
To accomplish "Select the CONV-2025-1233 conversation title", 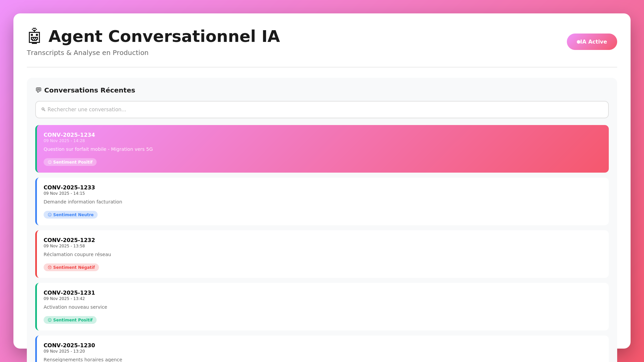I will click(69, 187).
